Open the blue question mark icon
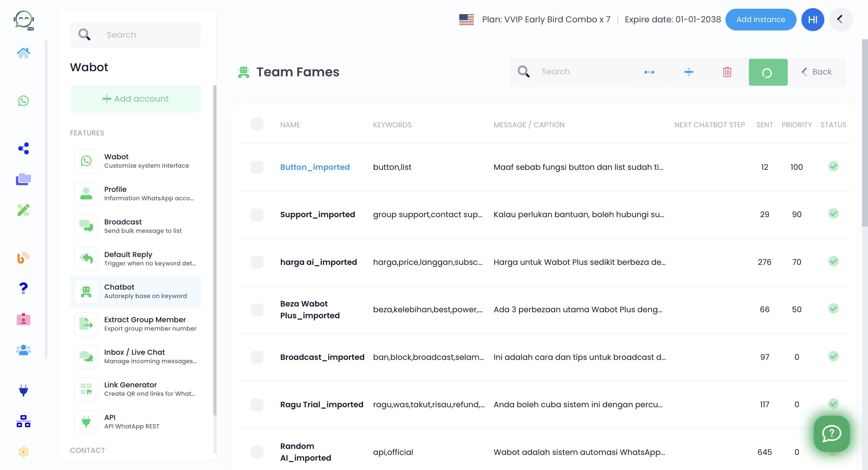This screenshot has width=868, height=470. point(23,288)
